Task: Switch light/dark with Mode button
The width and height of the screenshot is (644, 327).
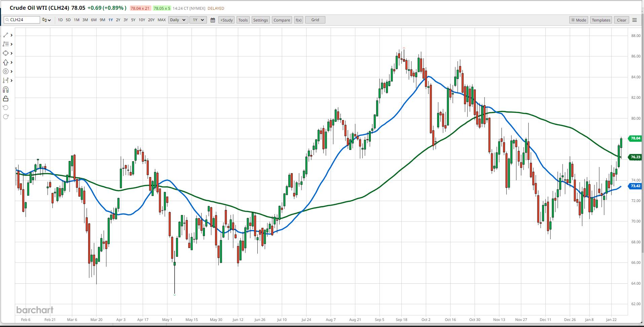Action: click(578, 20)
